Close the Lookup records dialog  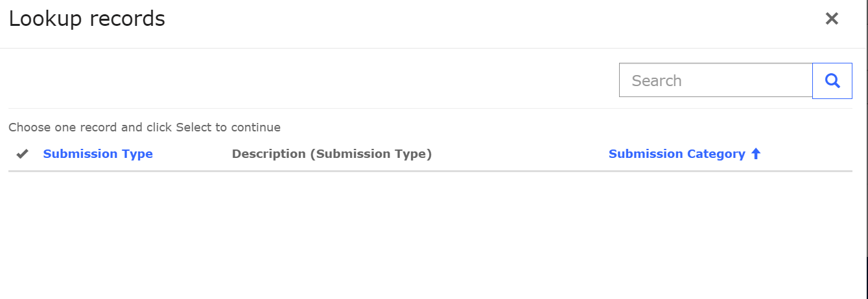tap(832, 19)
